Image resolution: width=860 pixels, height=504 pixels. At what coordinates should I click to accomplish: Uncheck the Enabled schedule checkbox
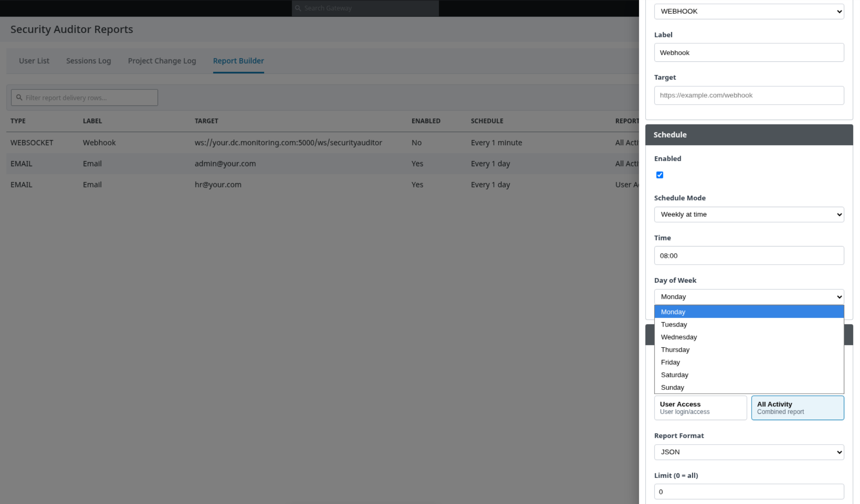[x=659, y=175]
